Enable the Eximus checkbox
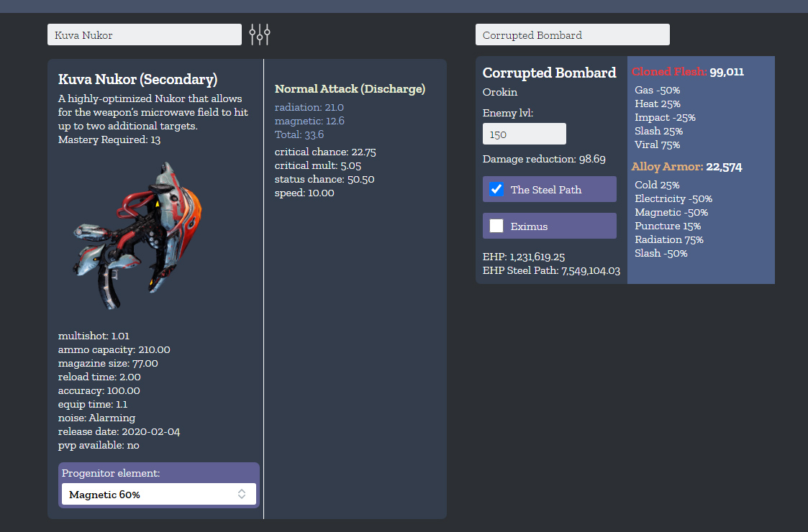 pos(496,226)
